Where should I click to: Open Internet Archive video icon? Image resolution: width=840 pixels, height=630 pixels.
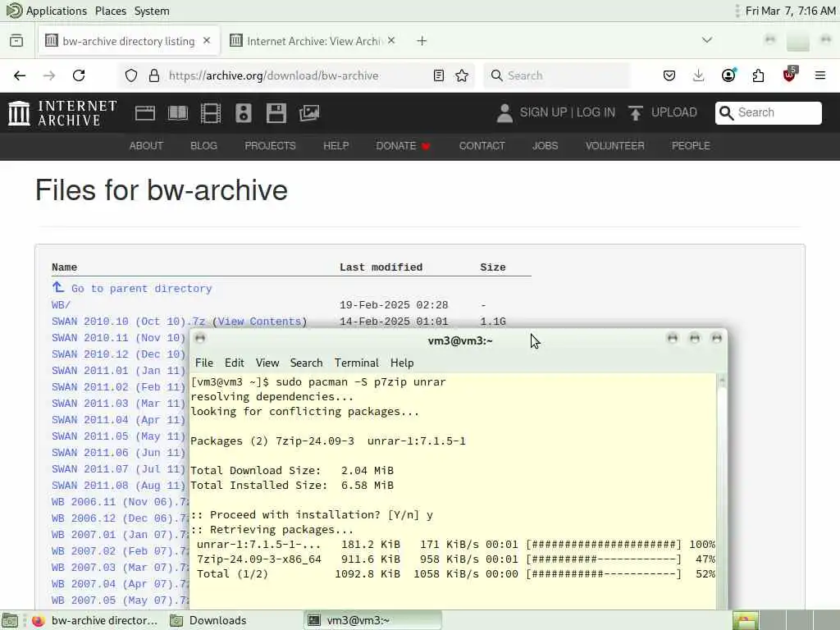211,113
